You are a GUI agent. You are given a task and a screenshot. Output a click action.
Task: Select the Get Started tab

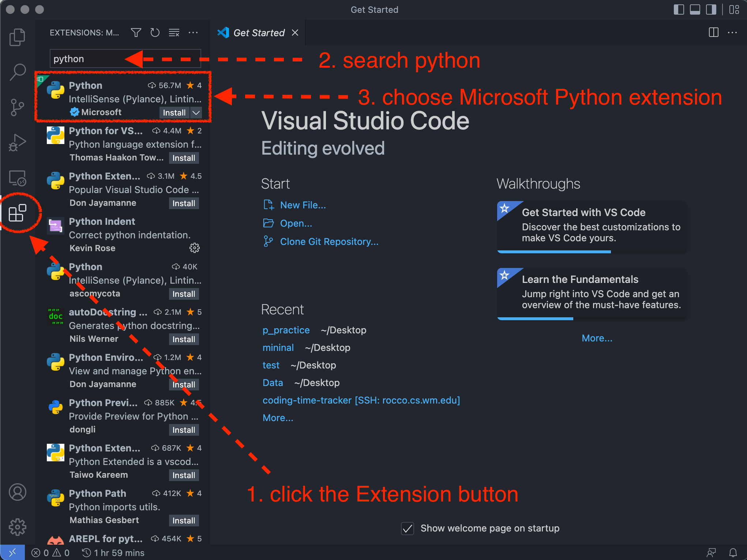pyautogui.click(x=258, y=33)
